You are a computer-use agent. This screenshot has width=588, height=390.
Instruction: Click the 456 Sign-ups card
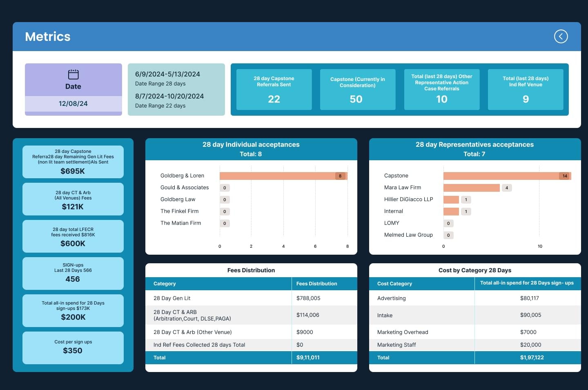(x=73, y=273)
